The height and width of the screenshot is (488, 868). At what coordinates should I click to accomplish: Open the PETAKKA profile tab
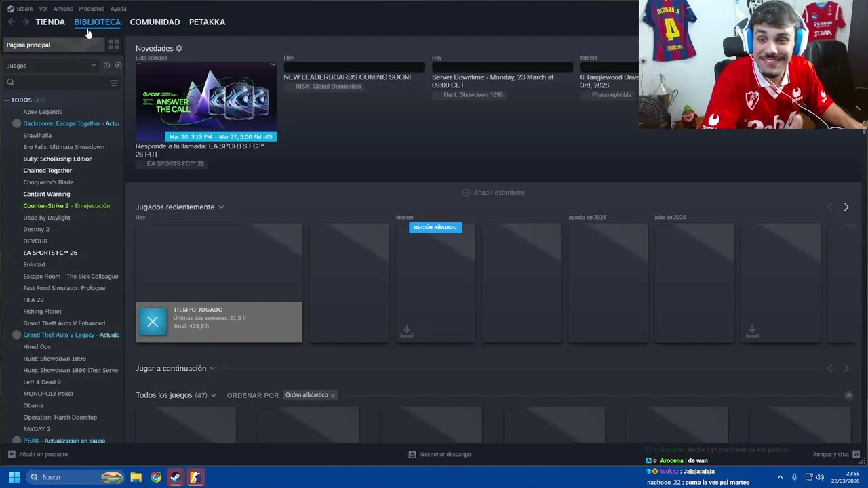coord(207,22)
